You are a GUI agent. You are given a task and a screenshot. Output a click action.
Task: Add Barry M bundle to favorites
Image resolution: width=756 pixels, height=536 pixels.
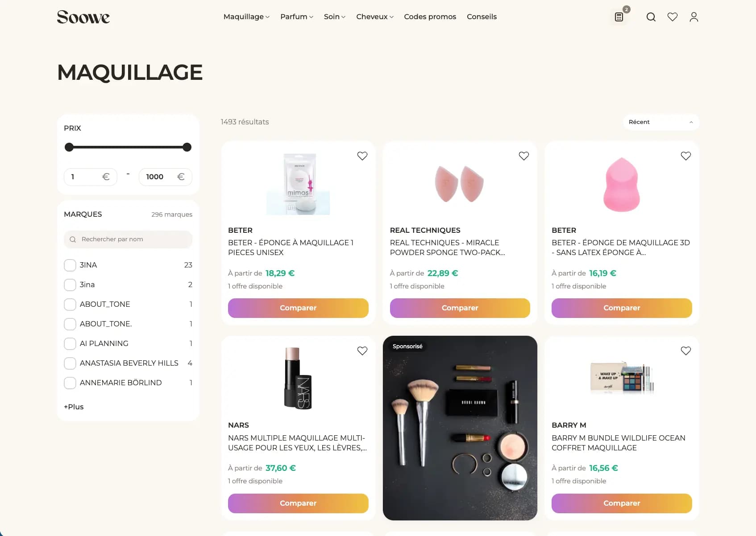tap(686, 351)
